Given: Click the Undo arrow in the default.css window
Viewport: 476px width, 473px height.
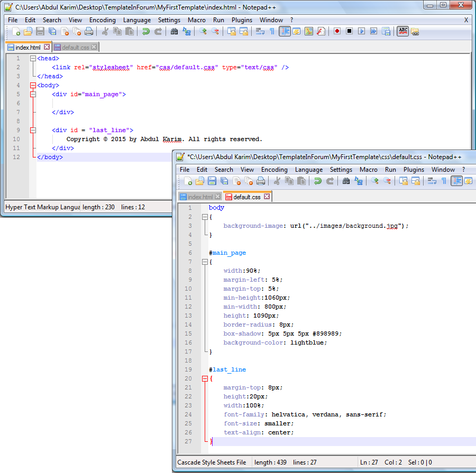Looking at the screenshot, I should tap(318, 181).
